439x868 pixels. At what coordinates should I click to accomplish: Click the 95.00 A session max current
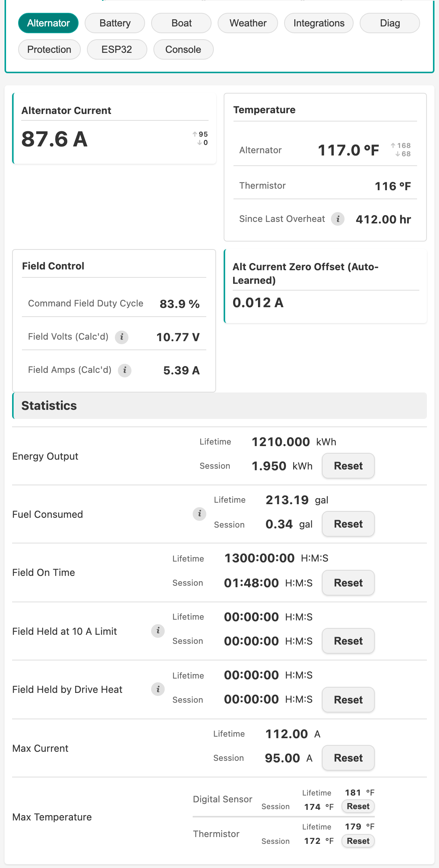pyautogui.click(x=289, y=758)
